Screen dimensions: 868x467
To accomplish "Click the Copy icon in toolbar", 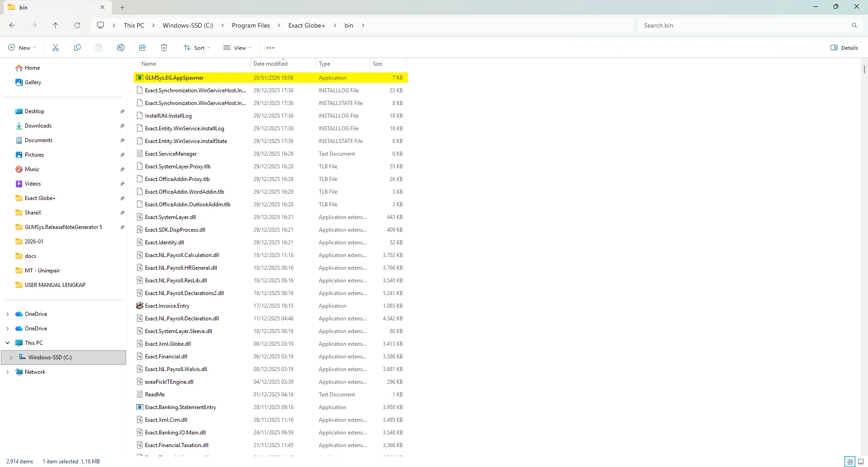I will [77, 48].
